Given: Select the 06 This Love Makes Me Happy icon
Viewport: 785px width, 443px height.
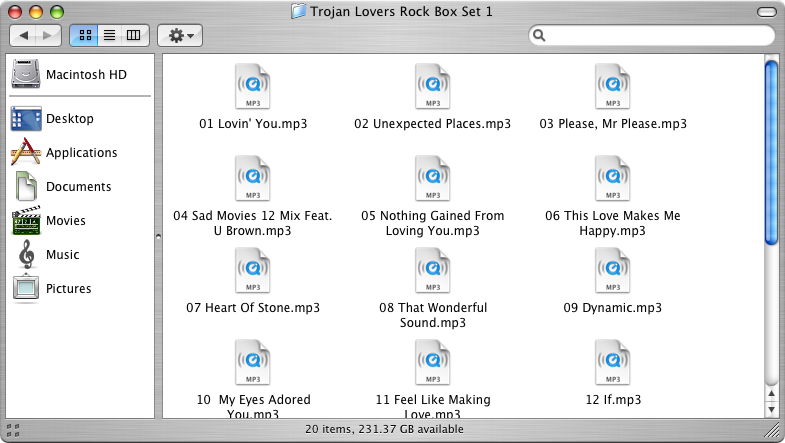Looking at the screenshot, I should point(613,178).
